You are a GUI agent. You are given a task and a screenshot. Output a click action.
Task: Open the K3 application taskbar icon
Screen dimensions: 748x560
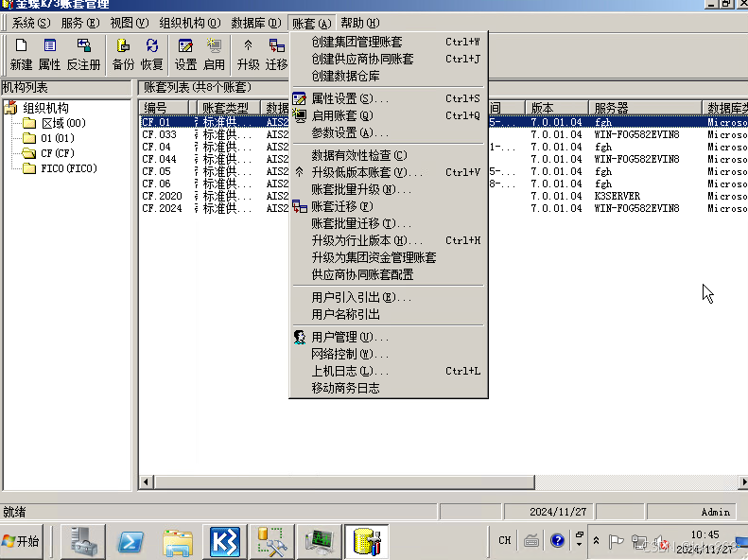pyautogui.click(x=225, y=541)
